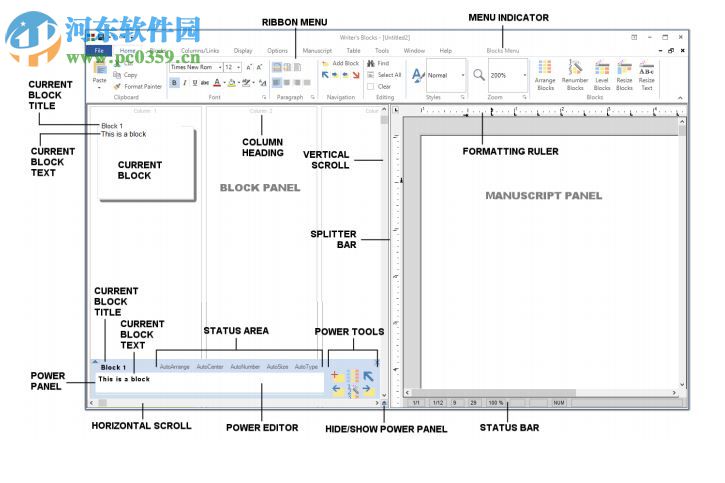This screenshot has height=483, width=725.
Task: Toggle AutoType in the status area
Action: pyautogui.click(x=306, y=367)
